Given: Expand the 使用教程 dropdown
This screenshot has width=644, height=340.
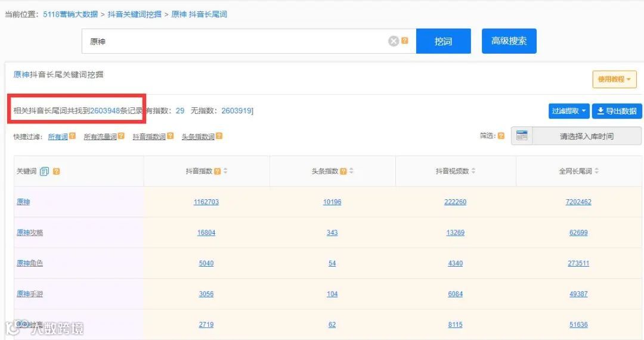Looking at the screenshot, I should [x=614, y=79].
